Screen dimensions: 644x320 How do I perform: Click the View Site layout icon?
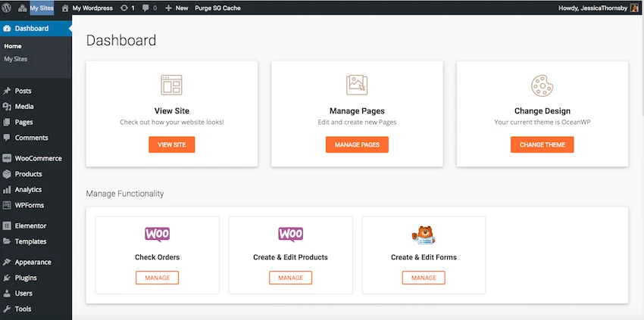(x=172, y=85)
